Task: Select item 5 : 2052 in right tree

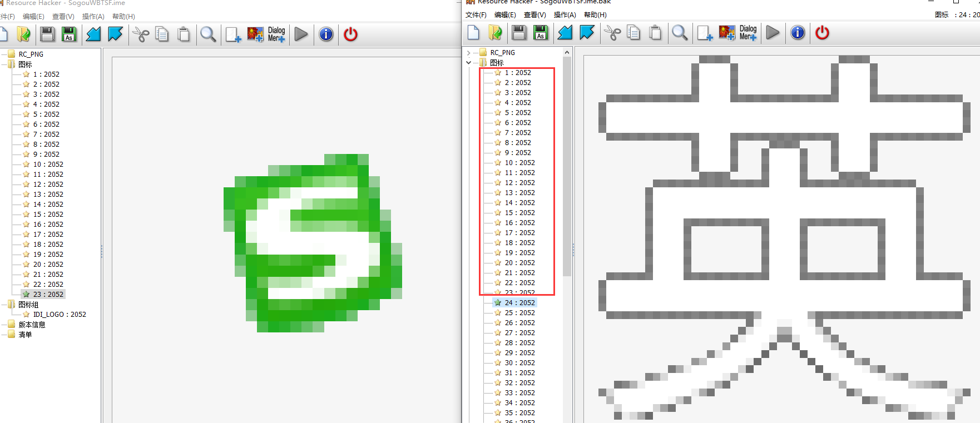Action: (518, 113)
